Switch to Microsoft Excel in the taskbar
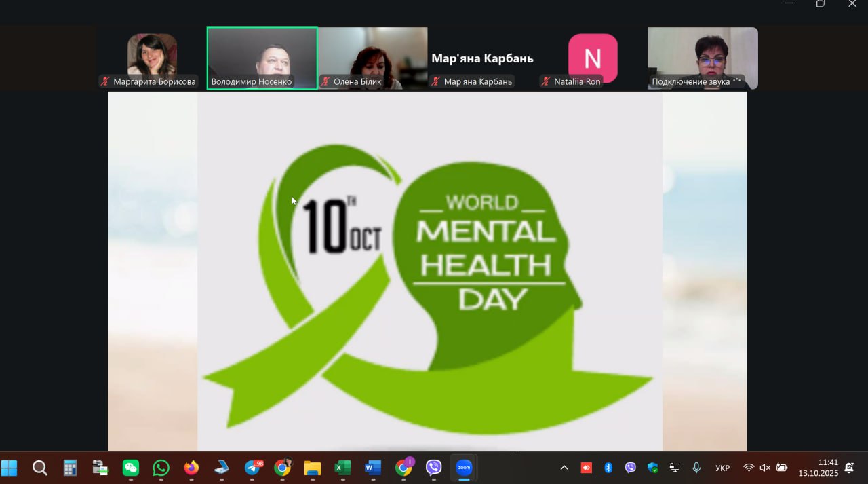 [342, 468]
